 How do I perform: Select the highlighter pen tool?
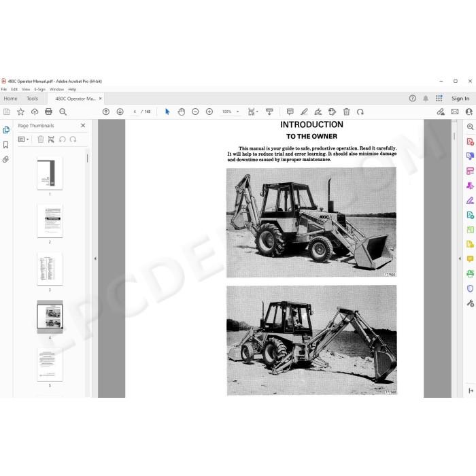pos(304,112)
